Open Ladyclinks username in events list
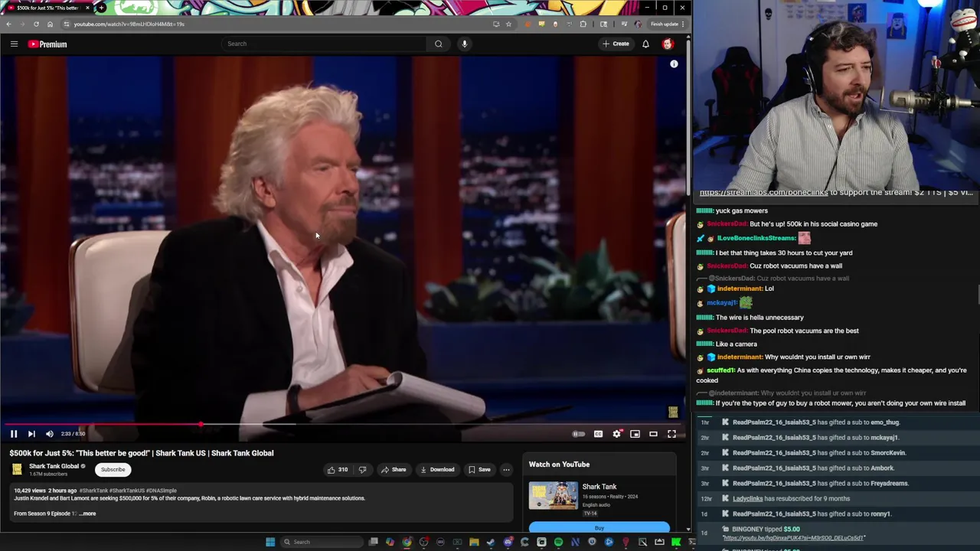Screen dimensions: 980x551 [747, 498]
